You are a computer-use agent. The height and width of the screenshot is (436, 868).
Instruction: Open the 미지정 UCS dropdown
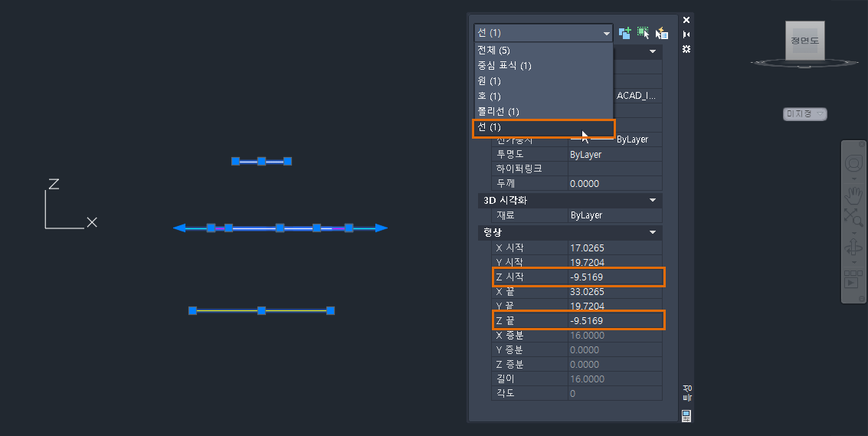click(805, 113)
